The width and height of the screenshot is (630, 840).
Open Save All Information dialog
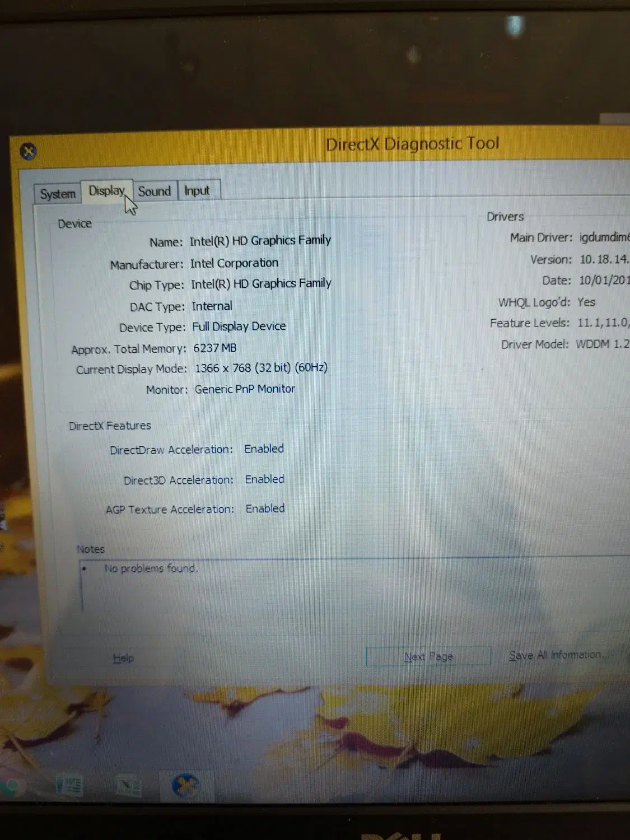559,654
